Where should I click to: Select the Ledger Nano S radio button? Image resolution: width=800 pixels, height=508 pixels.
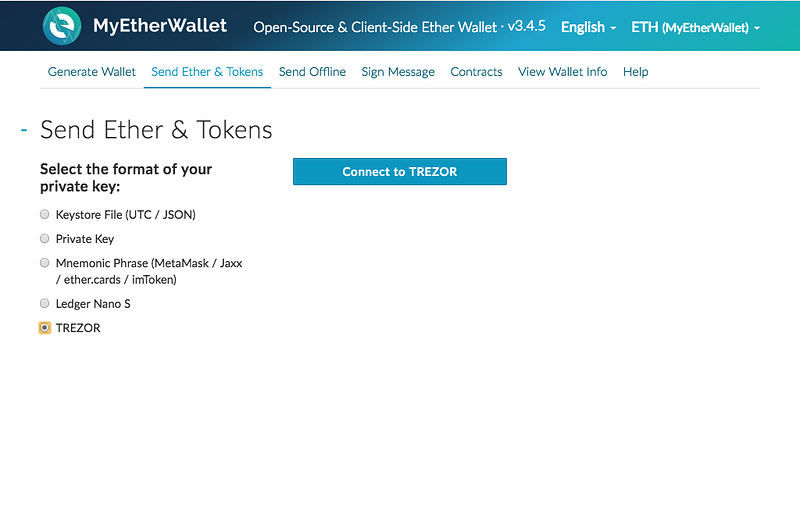point(44,303)
